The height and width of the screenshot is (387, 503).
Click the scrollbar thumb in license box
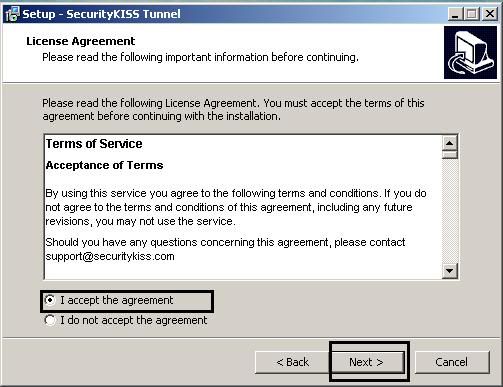tap(450, 155)
